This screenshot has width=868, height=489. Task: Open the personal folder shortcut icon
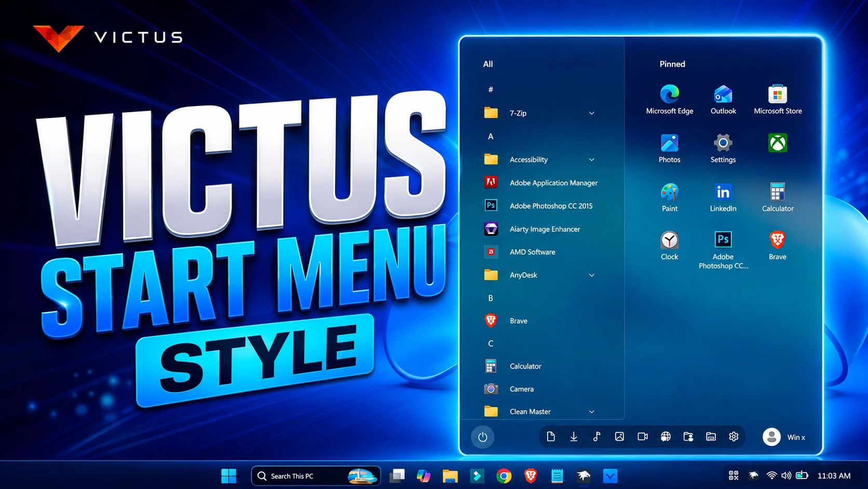688,437
